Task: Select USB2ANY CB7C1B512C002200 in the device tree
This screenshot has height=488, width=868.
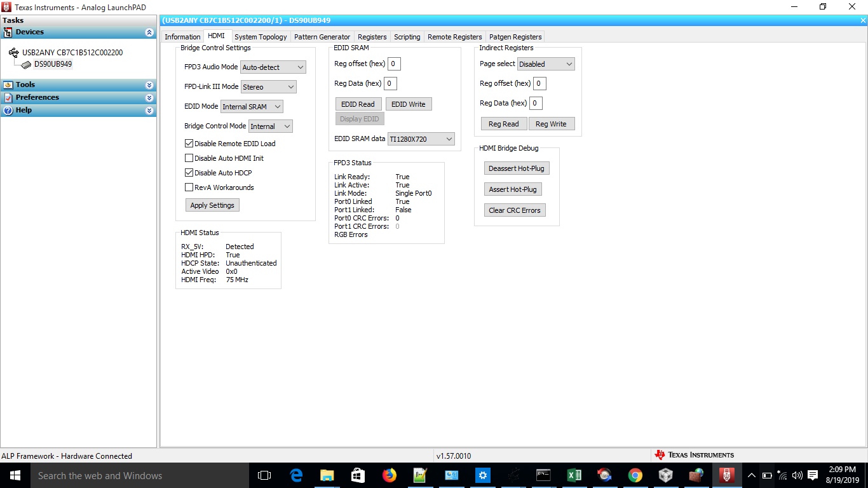Action: 72,53
